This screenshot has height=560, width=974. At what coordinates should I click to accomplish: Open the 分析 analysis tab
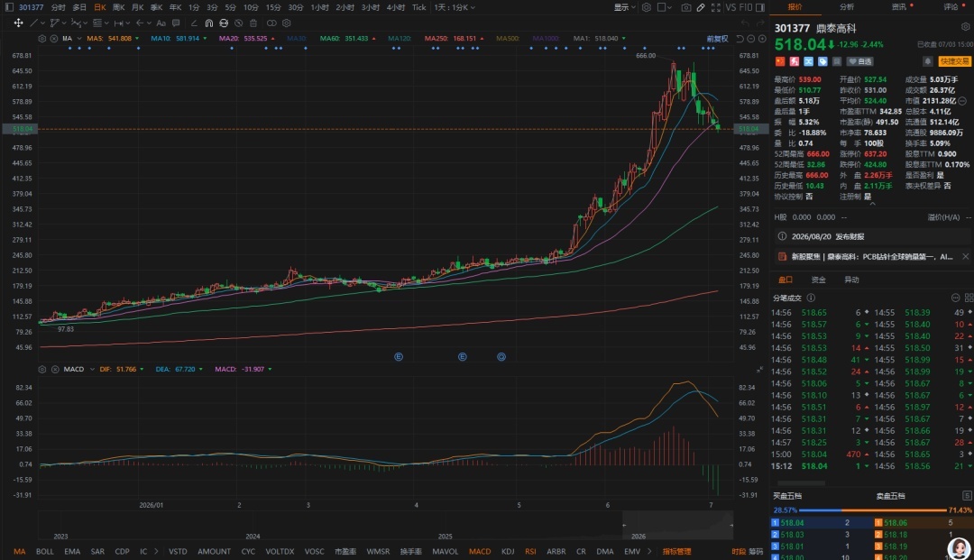click(847, 7)
